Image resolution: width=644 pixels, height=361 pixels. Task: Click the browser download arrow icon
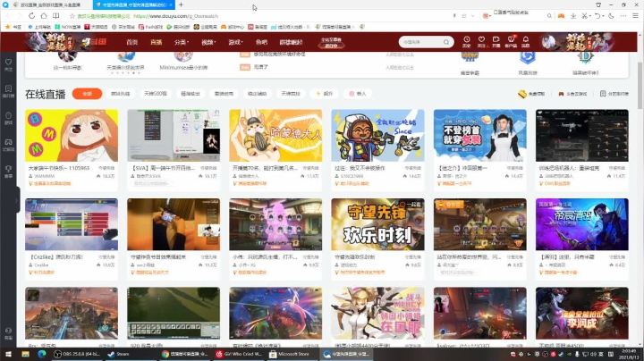click(573, 15)
